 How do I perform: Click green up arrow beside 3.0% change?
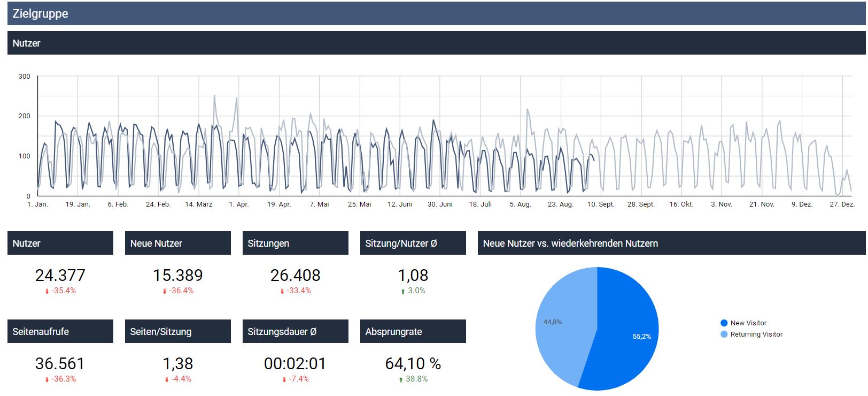[402, 291]
